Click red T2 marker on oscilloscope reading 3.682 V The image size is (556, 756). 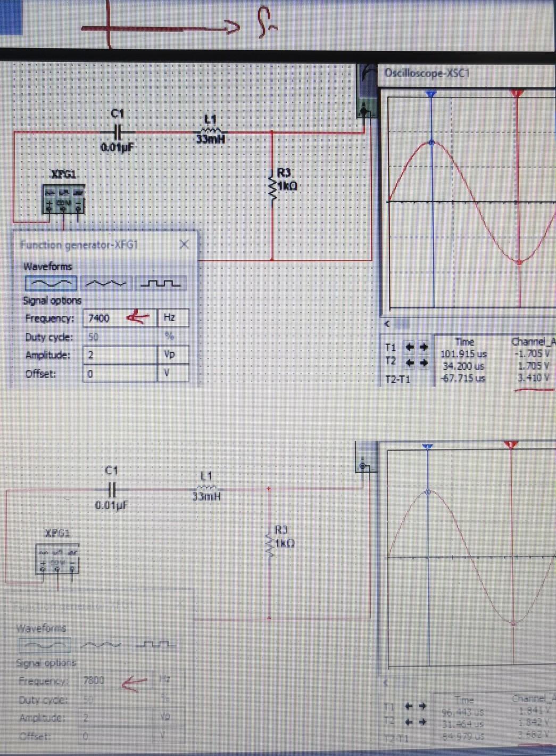tap(511, 445)
